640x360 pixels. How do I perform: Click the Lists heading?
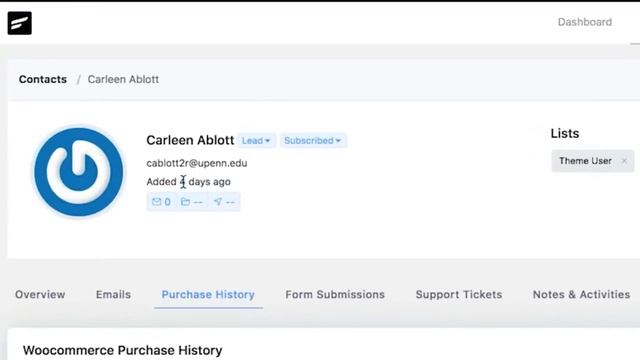[564, 133]
